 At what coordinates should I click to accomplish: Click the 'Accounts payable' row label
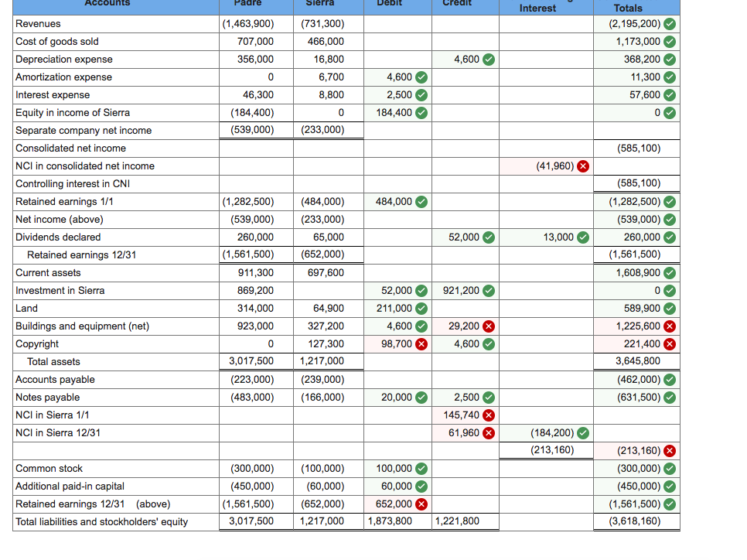pyautogui.click(x=55, y=380)
